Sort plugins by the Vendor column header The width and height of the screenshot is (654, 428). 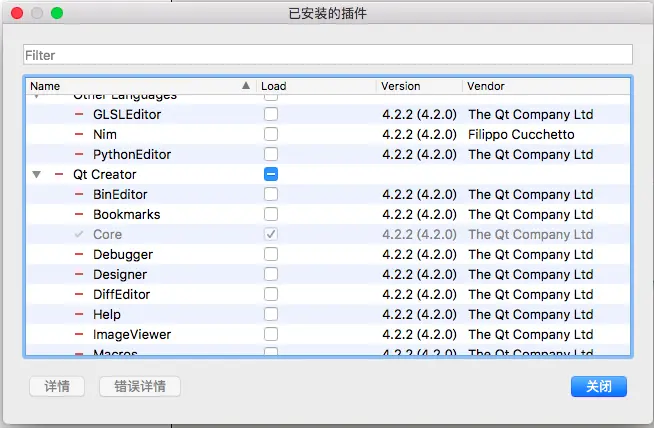point(546,86)
